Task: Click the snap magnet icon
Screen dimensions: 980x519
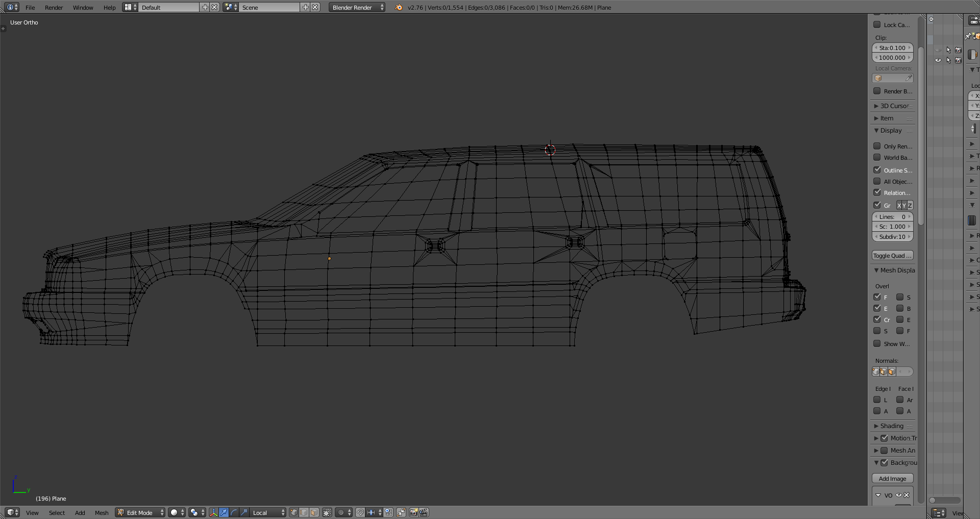Action: click(360, 512)
